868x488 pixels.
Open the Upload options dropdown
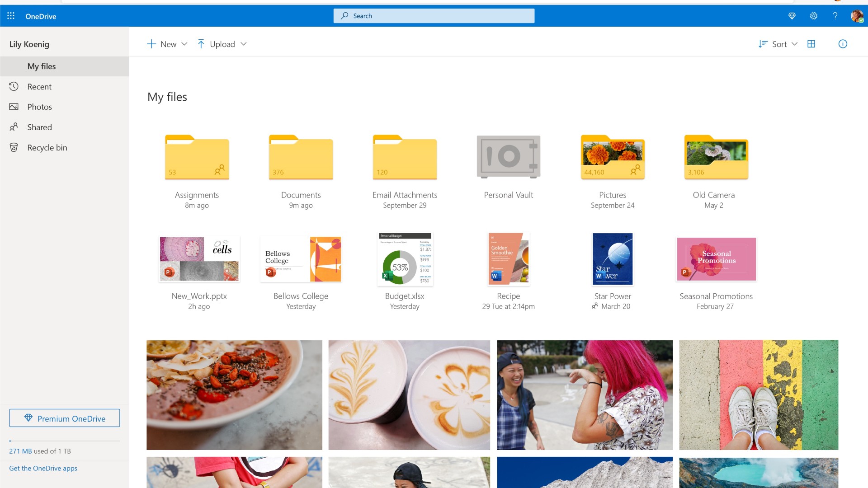(222, 44)
